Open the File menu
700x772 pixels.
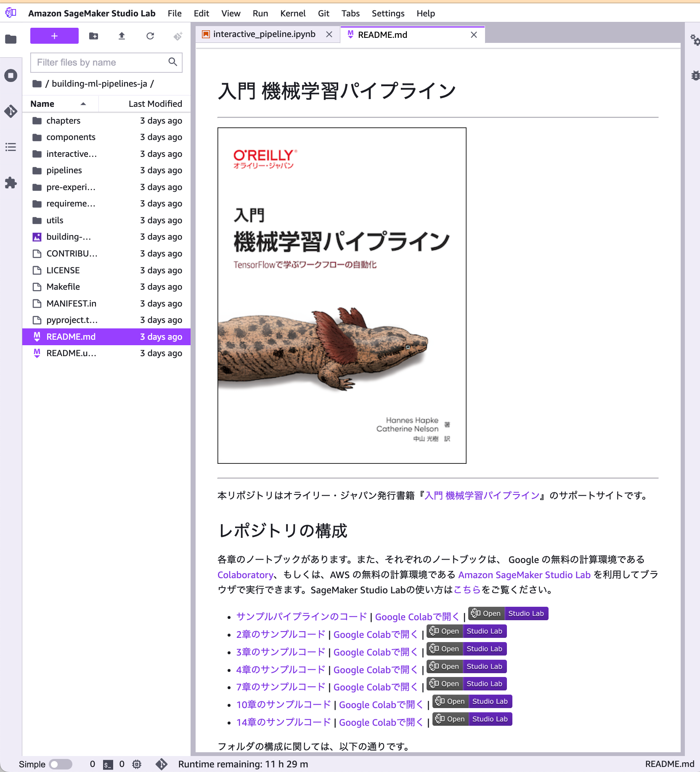coord(175,13)
